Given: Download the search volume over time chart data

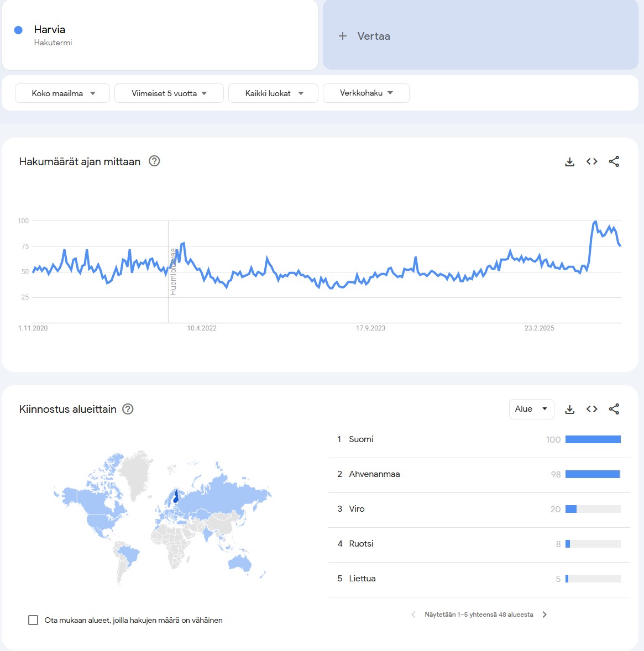Looking at the screenshot, I should (x=570, y=162).
